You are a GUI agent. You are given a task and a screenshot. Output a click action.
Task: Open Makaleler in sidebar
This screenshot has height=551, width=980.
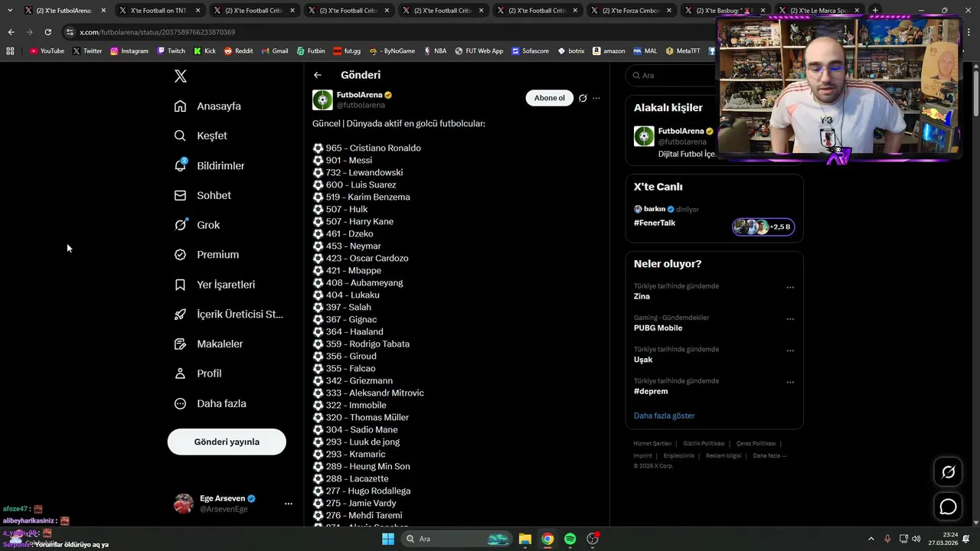208,344
